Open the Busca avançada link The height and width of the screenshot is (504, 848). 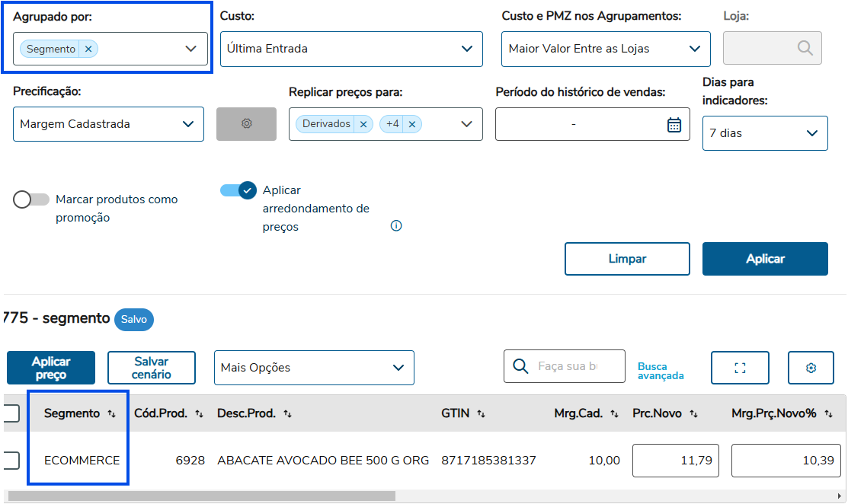(x=661, y=371)
